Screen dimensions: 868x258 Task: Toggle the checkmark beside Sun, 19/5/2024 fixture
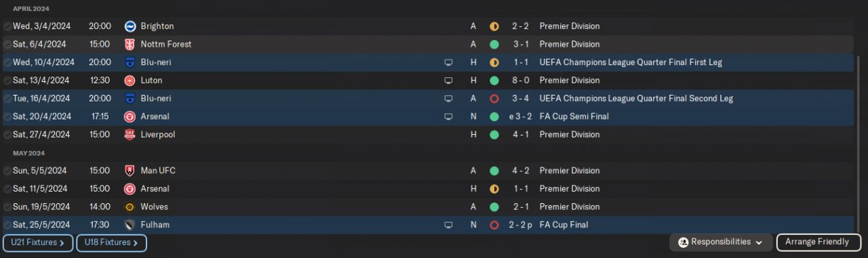[x=7, y=207]
